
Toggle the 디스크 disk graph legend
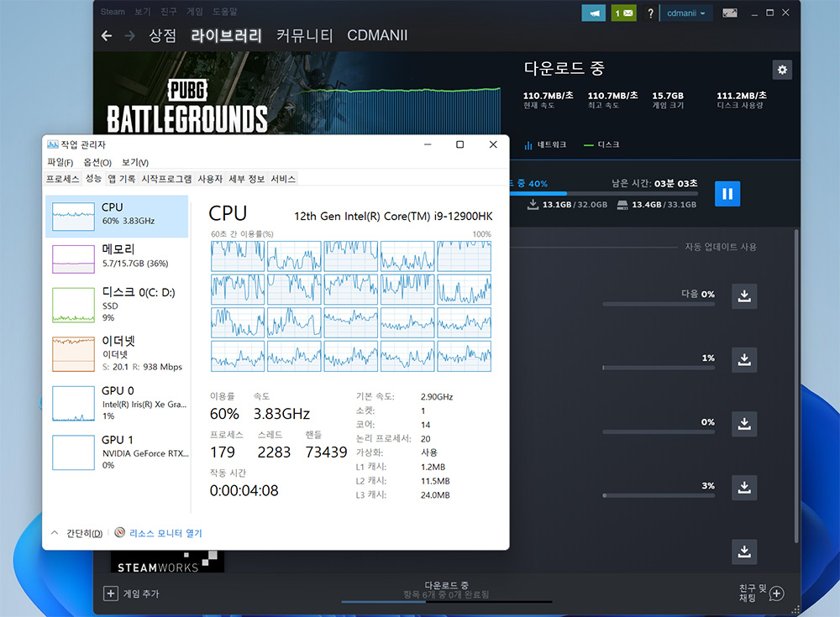601,144
